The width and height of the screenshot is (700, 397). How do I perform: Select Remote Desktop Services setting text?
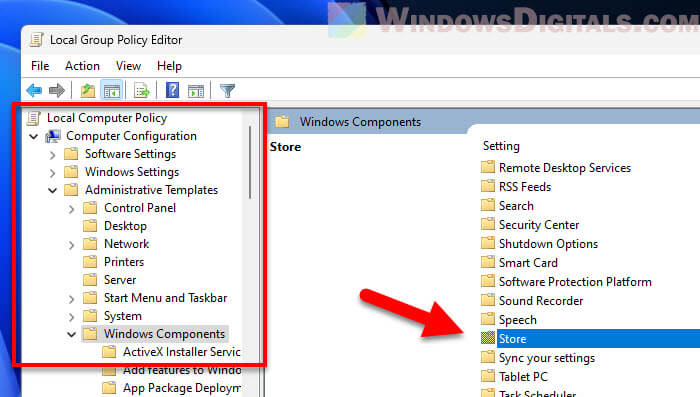565,167
